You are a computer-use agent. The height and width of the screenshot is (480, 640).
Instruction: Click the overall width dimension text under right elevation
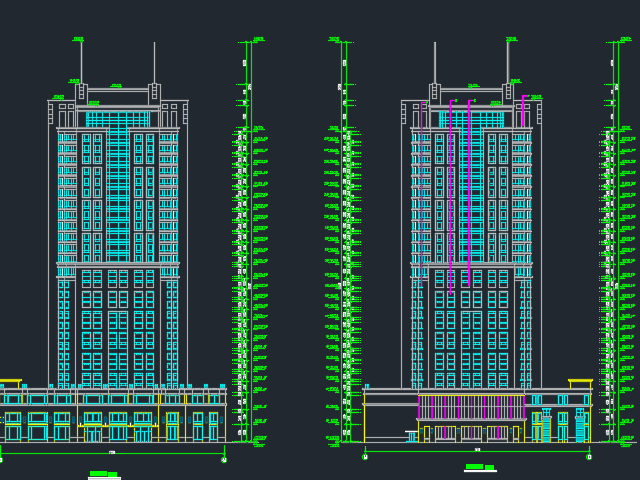click(x=477, y=450)
